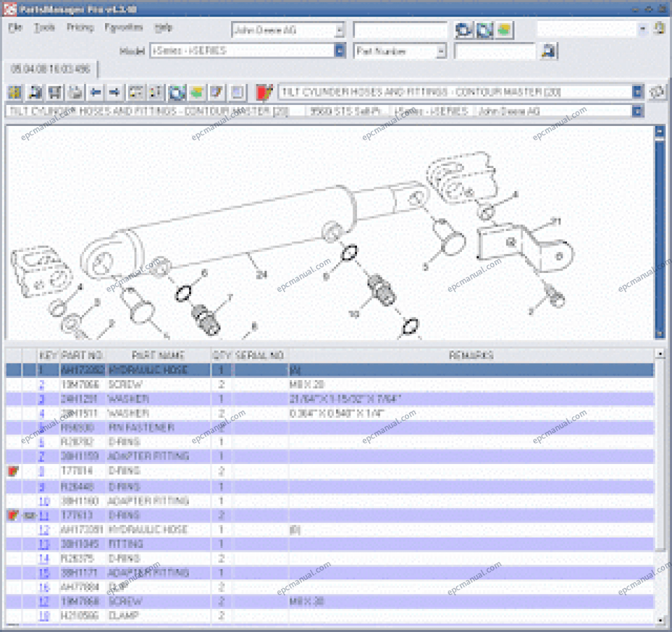Click key link 7 for ADAPTER FITTING 38H1159
672x632 pixels.
(41, 457)
